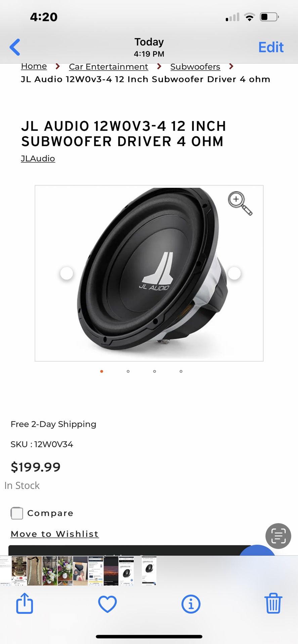Show previous product image with left arrow
Screen dimensions: 298x644
[67, 273]
